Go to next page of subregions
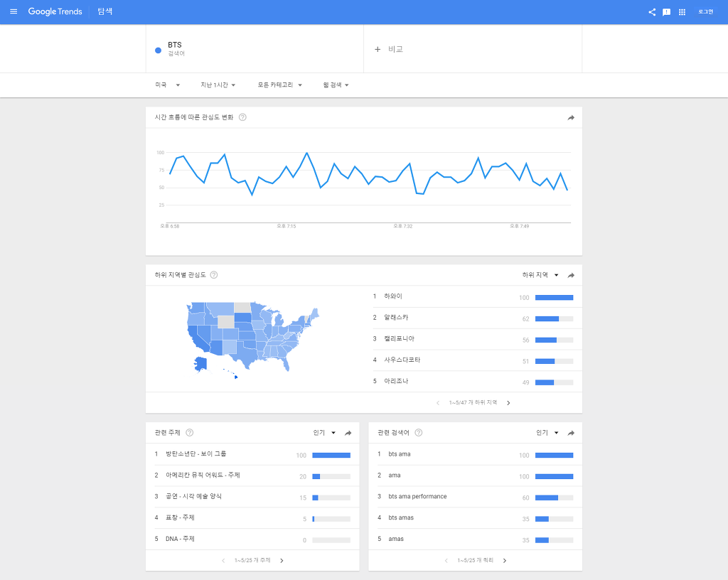The height and width of the screenshot is (580, 728). coord(508,403)
